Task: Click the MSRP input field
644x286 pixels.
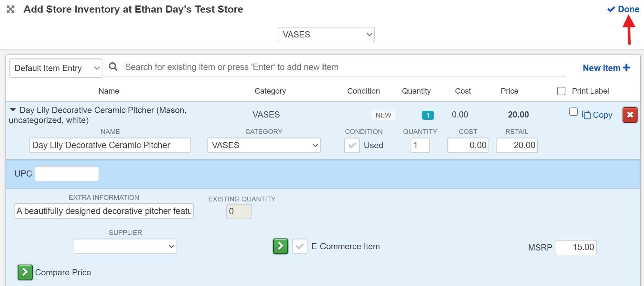Action: (575, 248)
